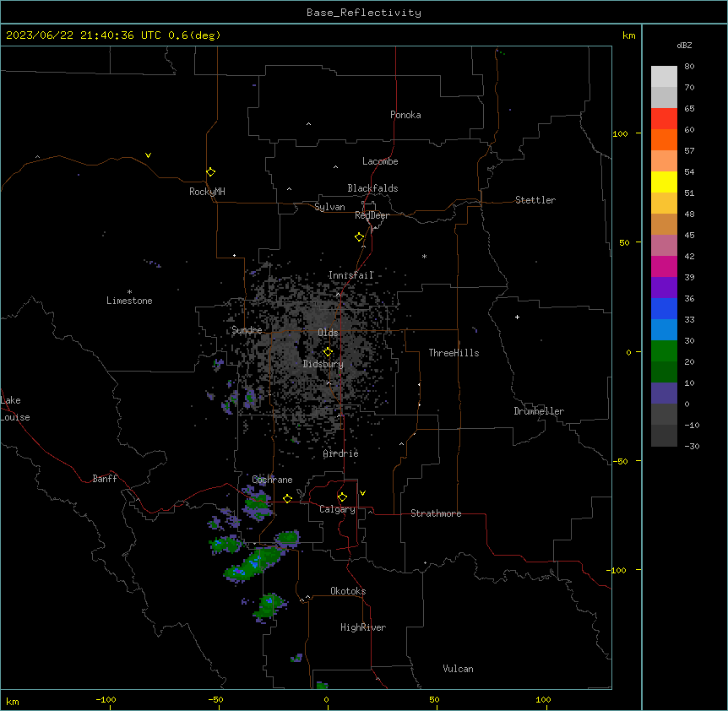728x711 pixels.
Task: Click the yellow marker south of RedDeer
Action: [359, 237]
